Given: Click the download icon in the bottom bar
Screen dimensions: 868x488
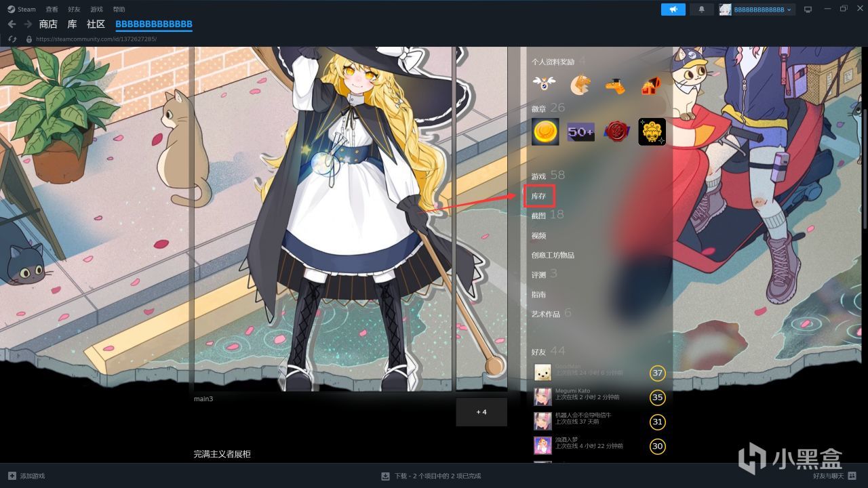Looking at the screenshot, I should pyautogui.click(x=385, y=476).
